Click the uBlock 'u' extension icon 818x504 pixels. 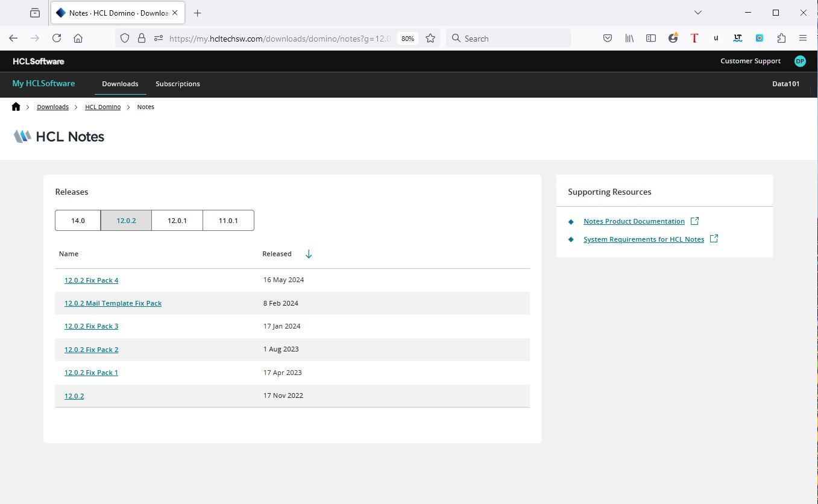tap(716, 38)
